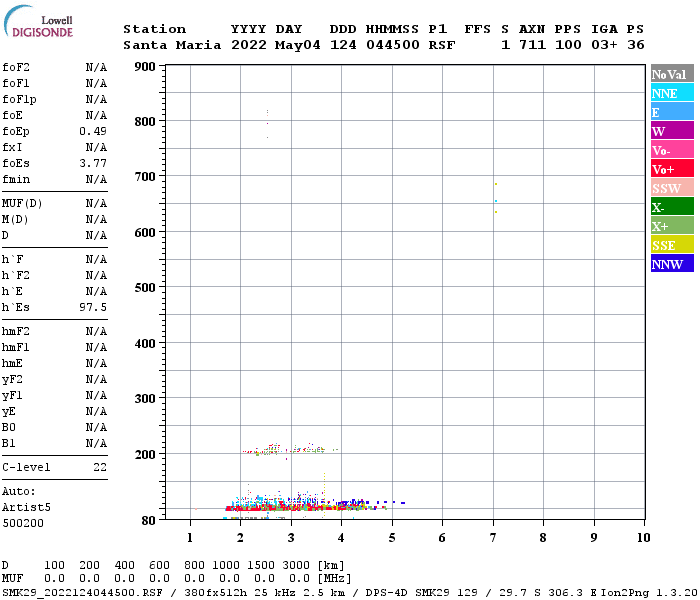Screen dimensions: 700x600
Task: Click the 200 km y-axis label
Action: point(145,454)
